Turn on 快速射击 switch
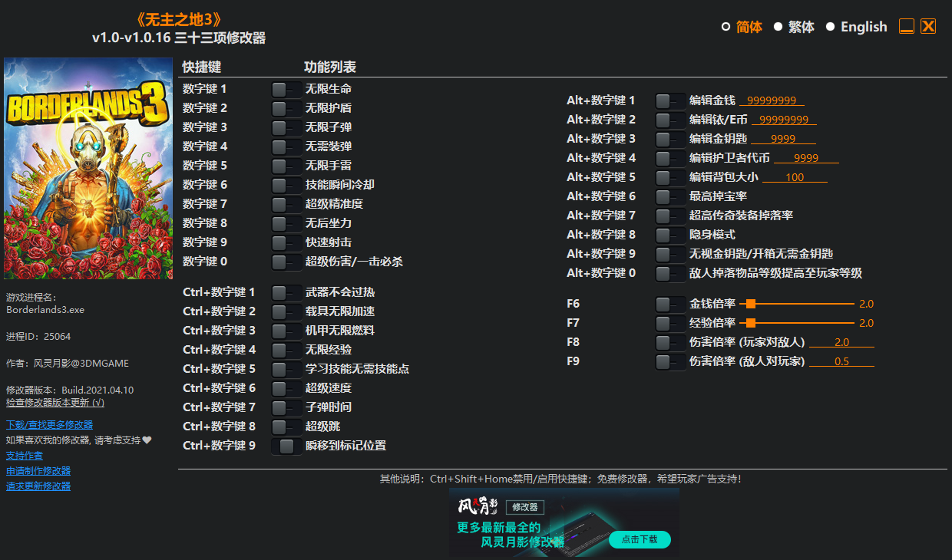 286,242
